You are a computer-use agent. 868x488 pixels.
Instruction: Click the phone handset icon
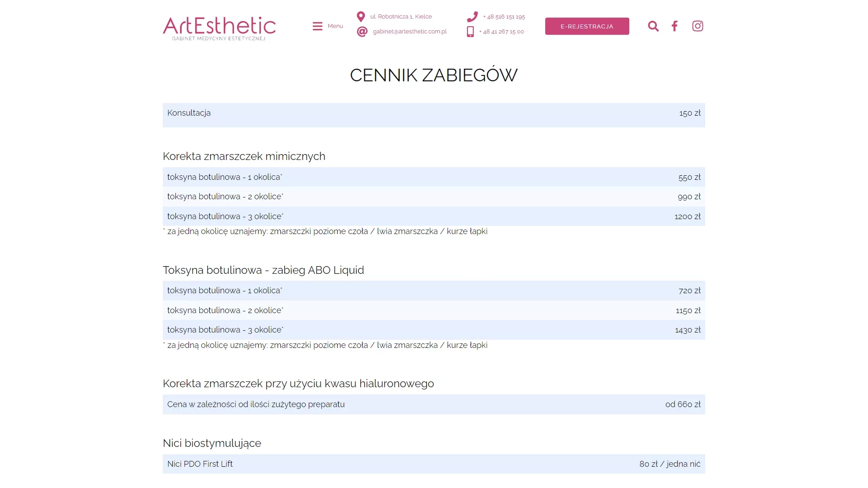472,17
